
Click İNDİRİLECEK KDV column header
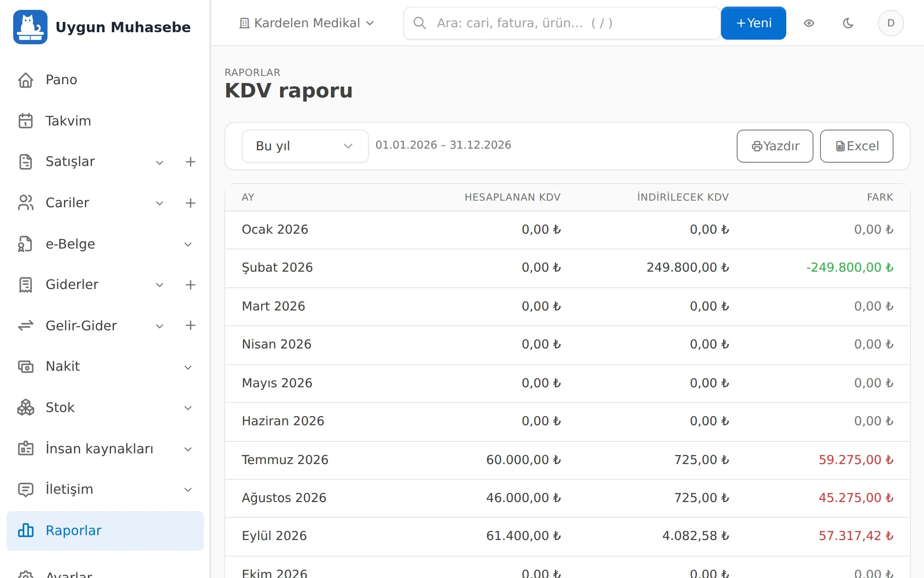tap(683, 197)
